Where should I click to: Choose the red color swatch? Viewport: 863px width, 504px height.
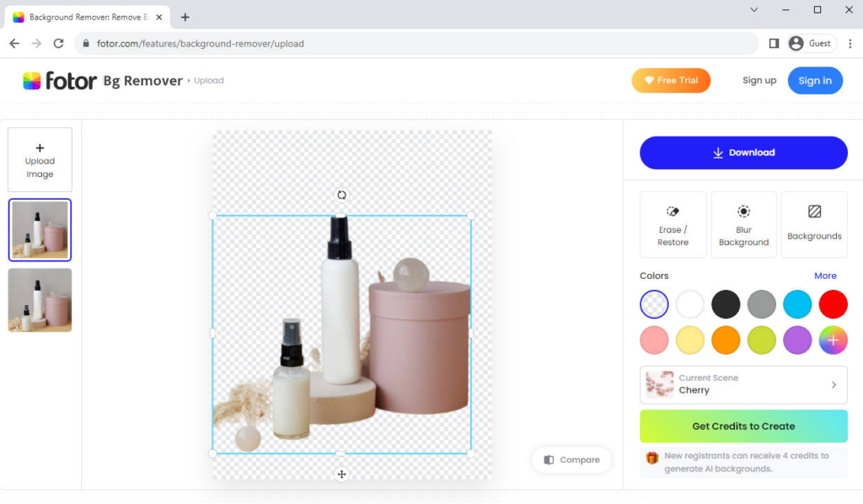[x=833, y=304]
